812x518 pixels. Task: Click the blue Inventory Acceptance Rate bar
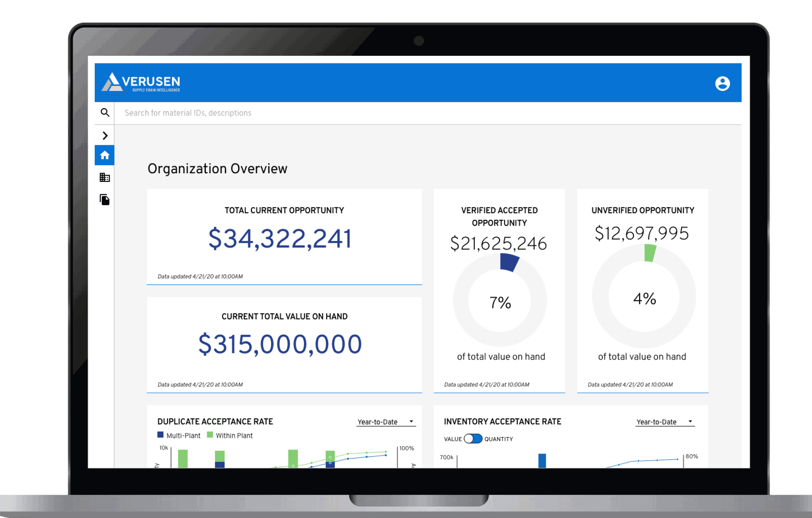(542, 460)
